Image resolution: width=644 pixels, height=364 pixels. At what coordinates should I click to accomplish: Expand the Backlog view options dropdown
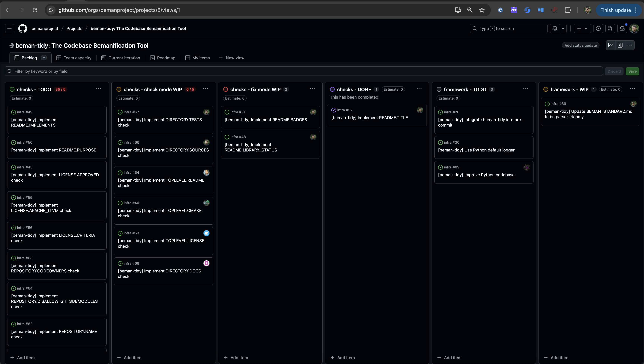[x=44, y=58]
